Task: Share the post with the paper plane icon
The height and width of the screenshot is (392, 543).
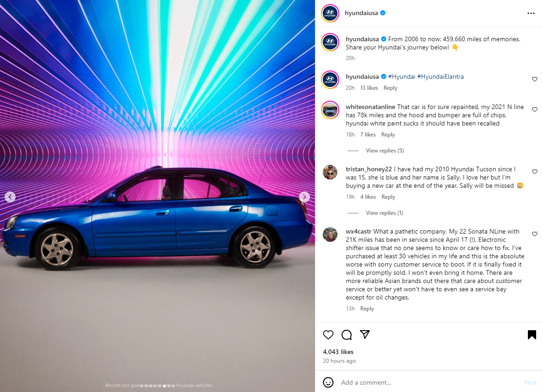Action: pyautogui.click(x=364, y=334)
